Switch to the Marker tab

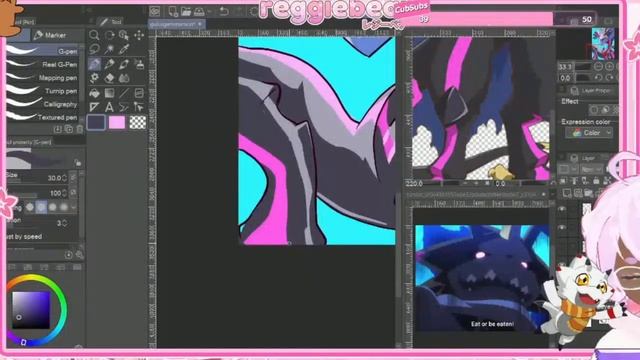pyautogui.click(x=50, y=36)
